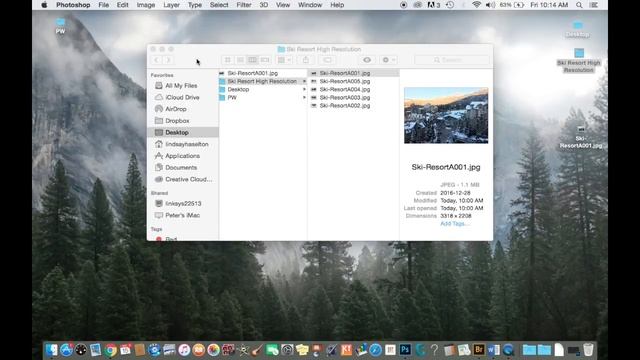
Task: Open Dropbox in Finder sidebar
Action: coord(177,121)
